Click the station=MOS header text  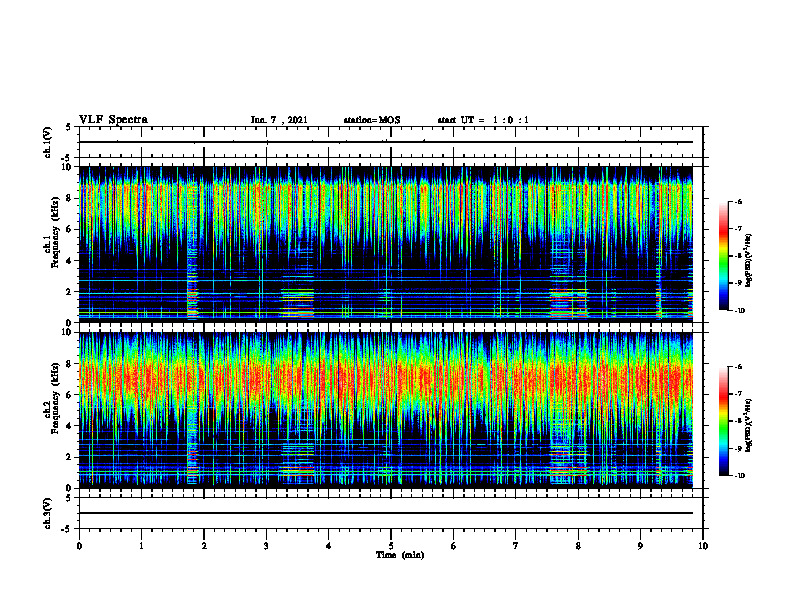(x=372, y=120)
